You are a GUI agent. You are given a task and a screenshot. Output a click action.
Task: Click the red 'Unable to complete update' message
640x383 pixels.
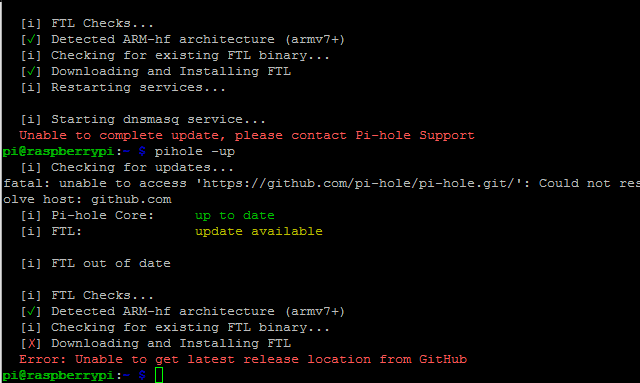(247, 136)
